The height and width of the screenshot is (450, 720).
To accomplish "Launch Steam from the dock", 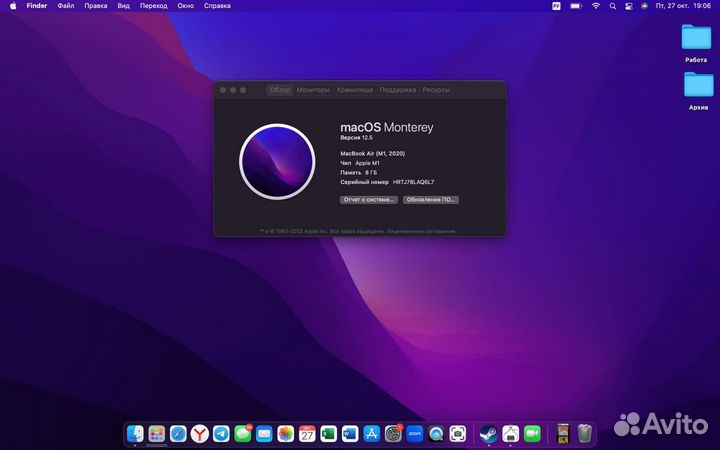I will [489, 433].
